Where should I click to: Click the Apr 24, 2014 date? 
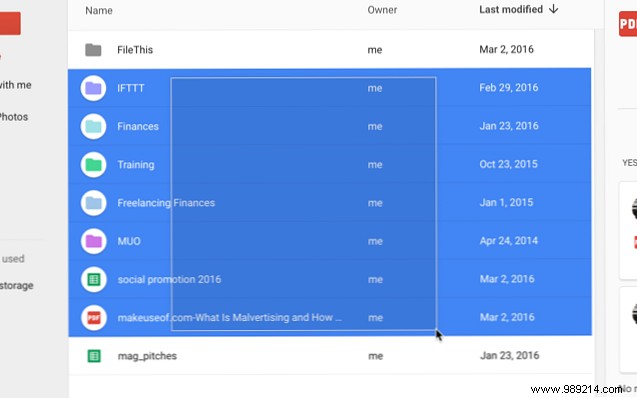click(509, 240)
